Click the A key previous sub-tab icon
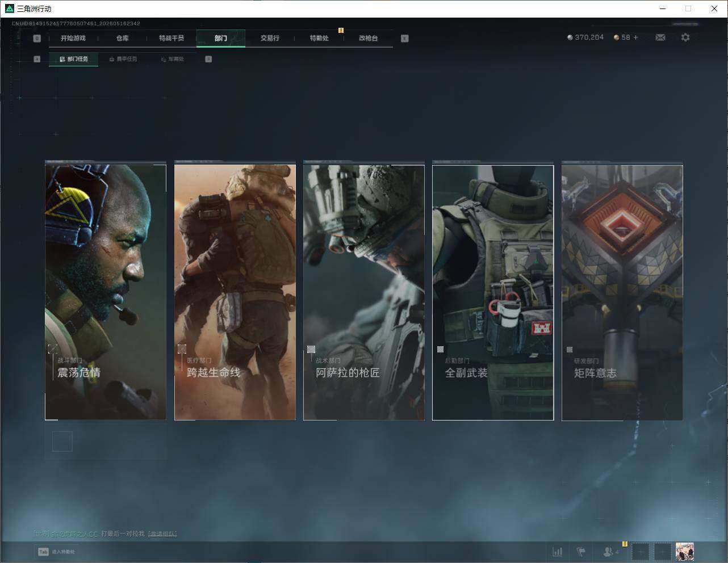Viewport: 728px width, 563px height. (37, 59)
